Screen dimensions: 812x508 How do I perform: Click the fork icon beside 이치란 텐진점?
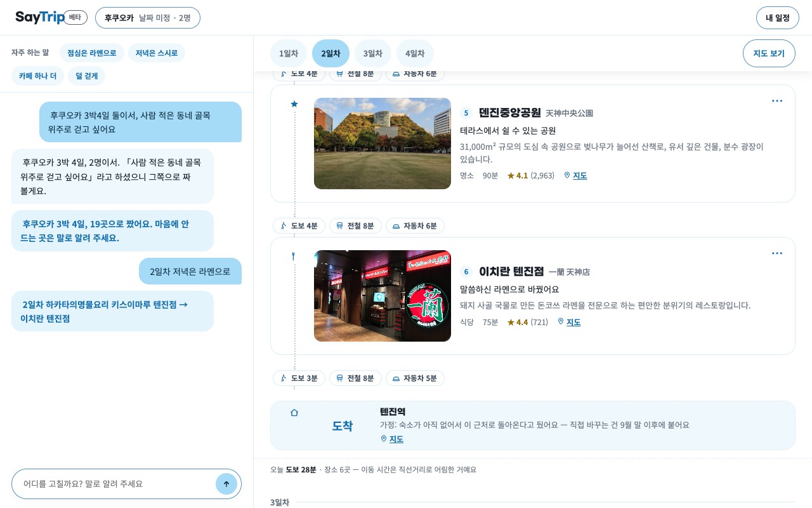(x=294, y=257)
